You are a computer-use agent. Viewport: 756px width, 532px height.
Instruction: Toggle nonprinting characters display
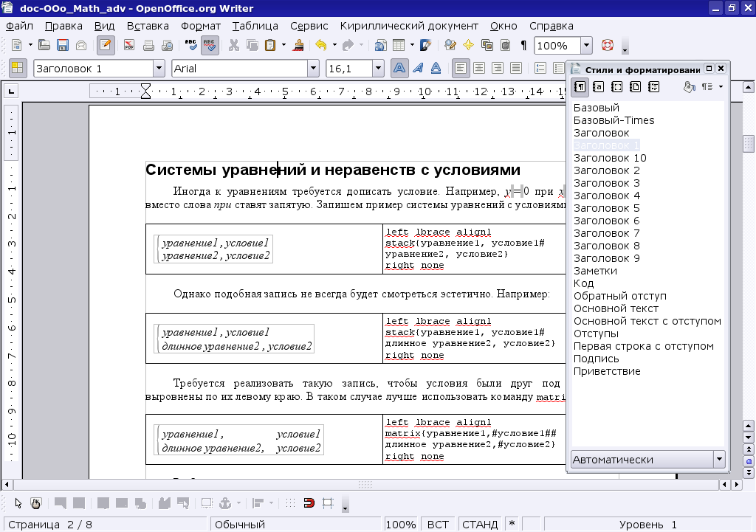pos(523,45)
